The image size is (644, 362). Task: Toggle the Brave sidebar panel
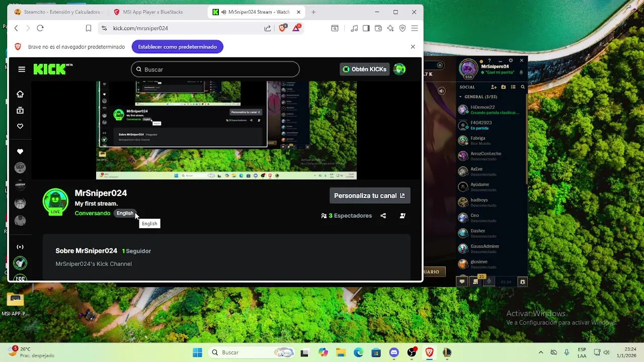[366, 28]
